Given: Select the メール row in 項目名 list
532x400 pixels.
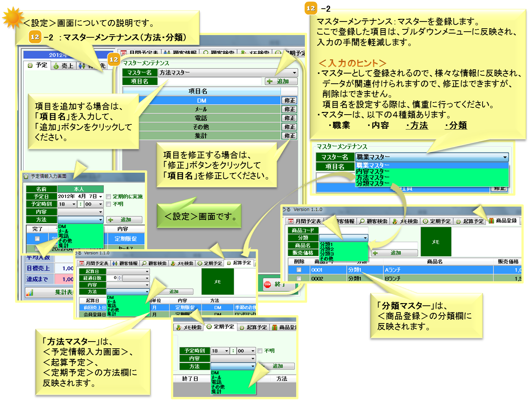Looking at the screenshot, I should point(202,109).
